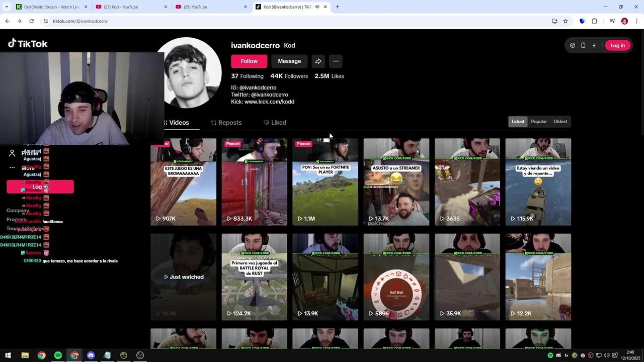The height and width of the screenshot is (362, 644).
Task: Open the media controls icon in Chrome toolbar
Action: click(x=612, y=21)
